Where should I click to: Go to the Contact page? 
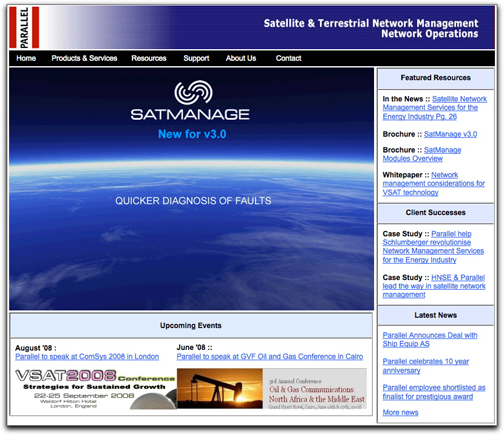pos(288,58)
